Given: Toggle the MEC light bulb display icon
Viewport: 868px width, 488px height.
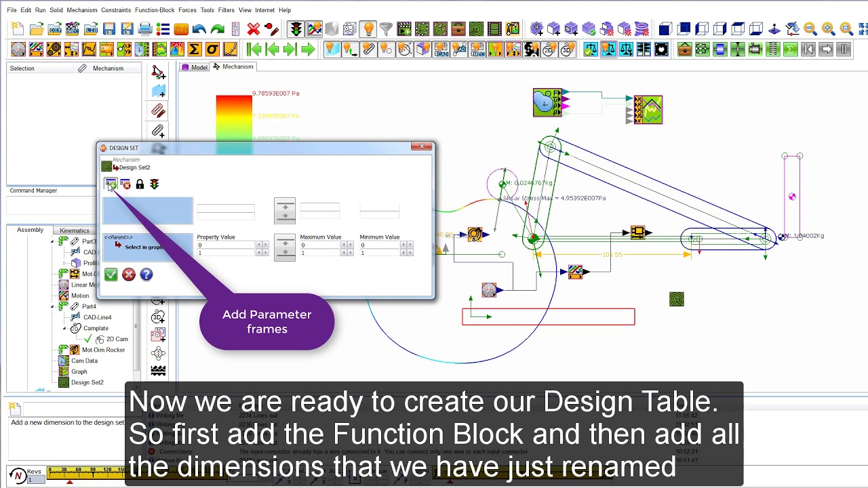Looking at the screenshot, I should point(477,49).
